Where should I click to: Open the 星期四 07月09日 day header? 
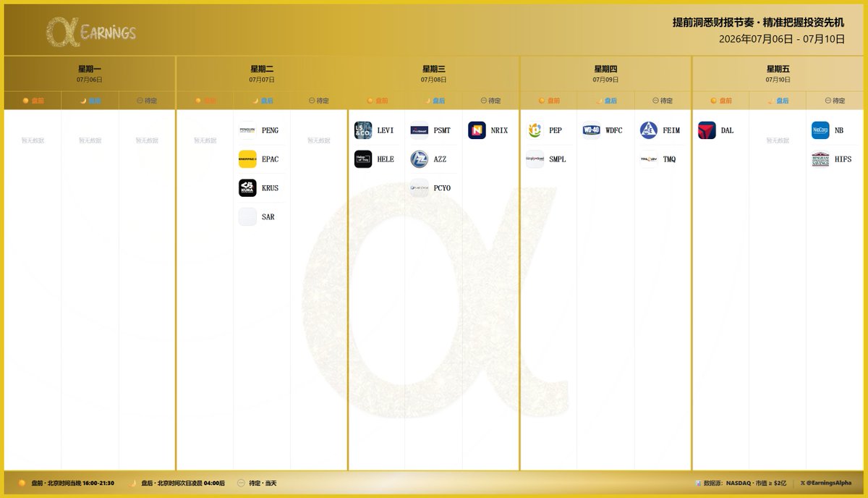(x=606, y=73)
